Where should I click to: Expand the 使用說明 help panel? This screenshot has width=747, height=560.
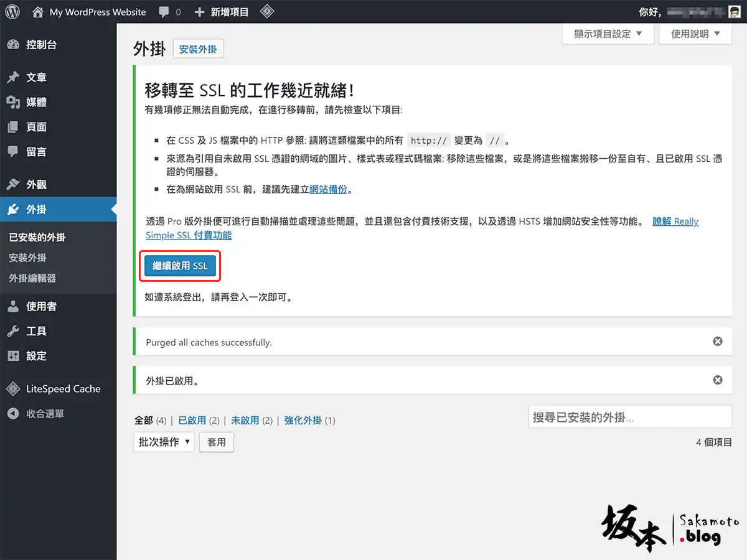pos(695,34)
